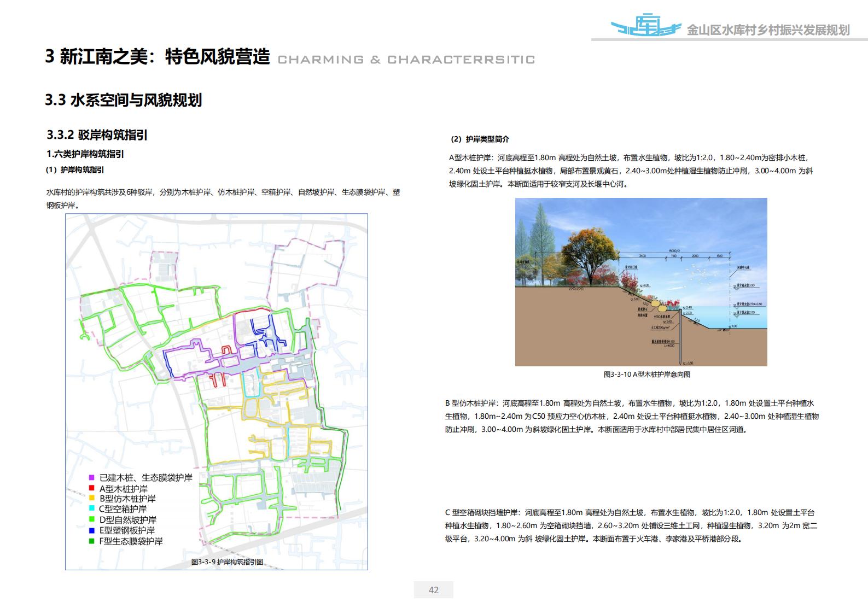Click the CHARMING & CHARACTERRSITIC subtitle
The width and height of the screenshot is (868, 614).
406,59
